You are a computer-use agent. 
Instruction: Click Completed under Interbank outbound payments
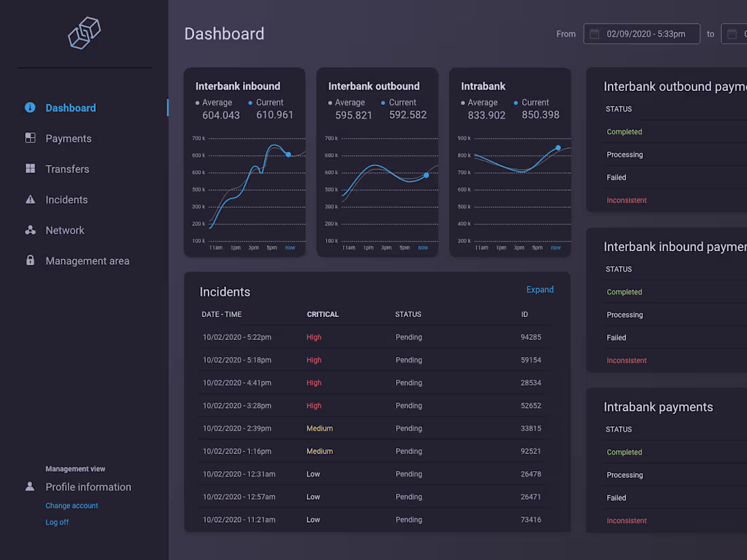click(624, 132)
